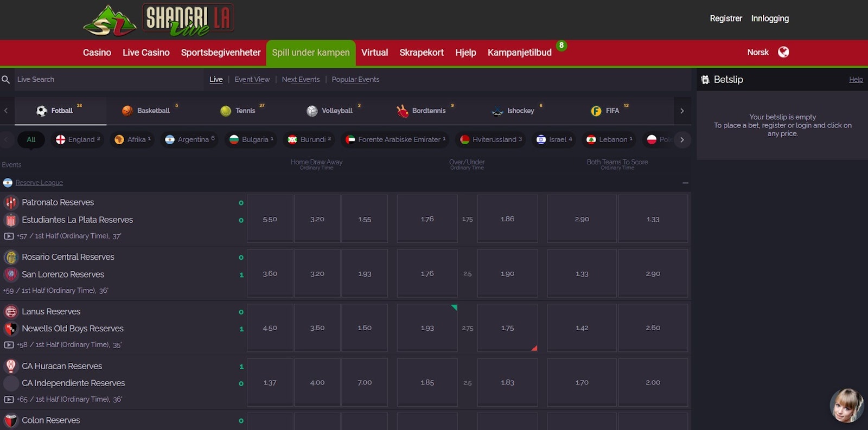This screenshot has width=868, height=430.
Task: Click the Live Search magnifier icon
Action: 6,80
